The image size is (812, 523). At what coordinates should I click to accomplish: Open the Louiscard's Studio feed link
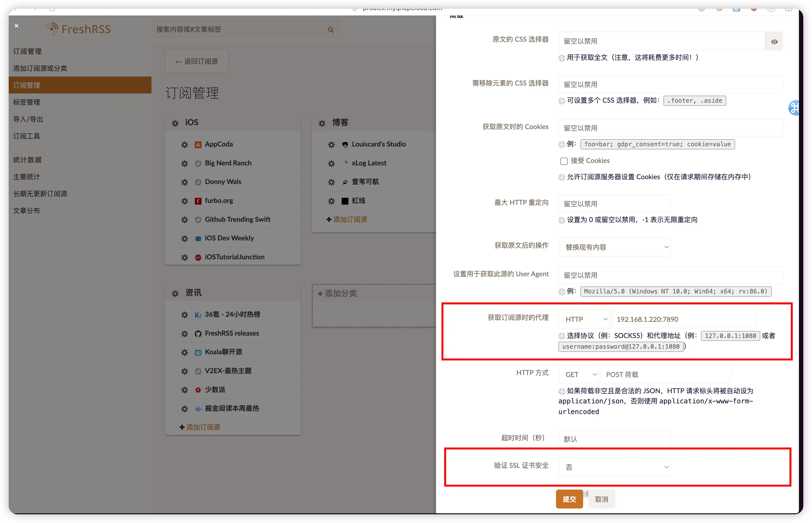coord(378,144)
